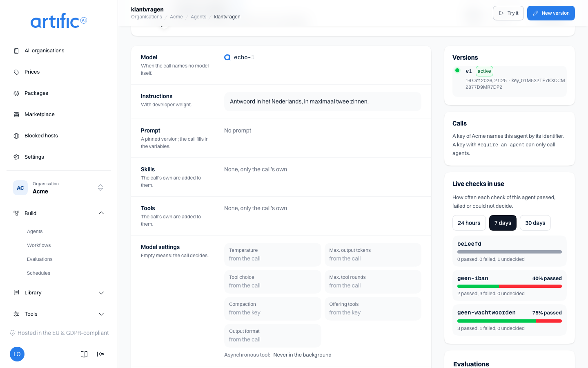Click the Prices tag icon

point(16,72)
